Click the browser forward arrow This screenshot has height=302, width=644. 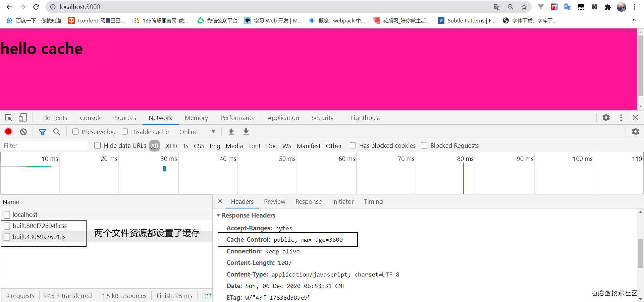tap(22, 7)
